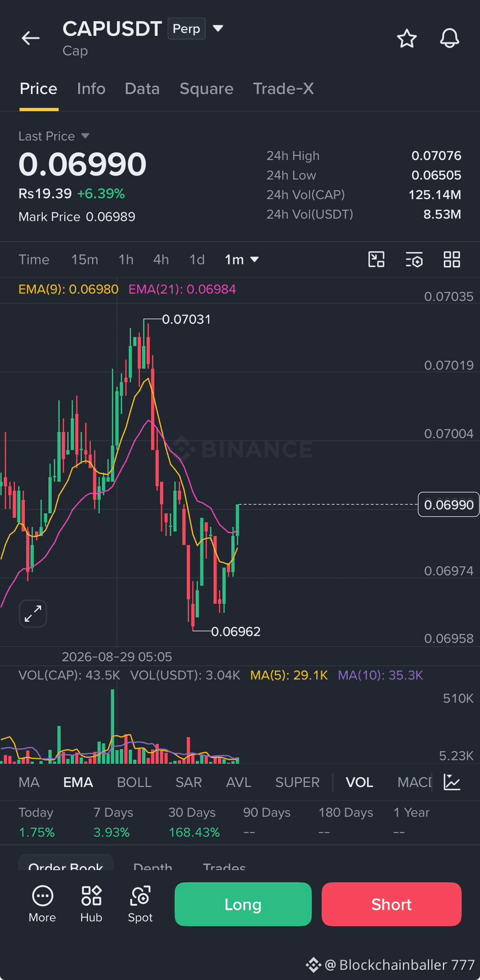Tap the EMA(21) legend value
Viewport: 480px width, 980px height.
coord(182,289)
